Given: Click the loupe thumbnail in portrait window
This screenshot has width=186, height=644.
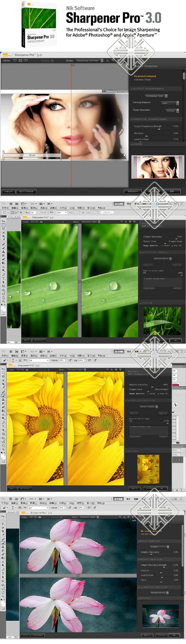Looking at the screenshot, I should [x=157, y=167].
